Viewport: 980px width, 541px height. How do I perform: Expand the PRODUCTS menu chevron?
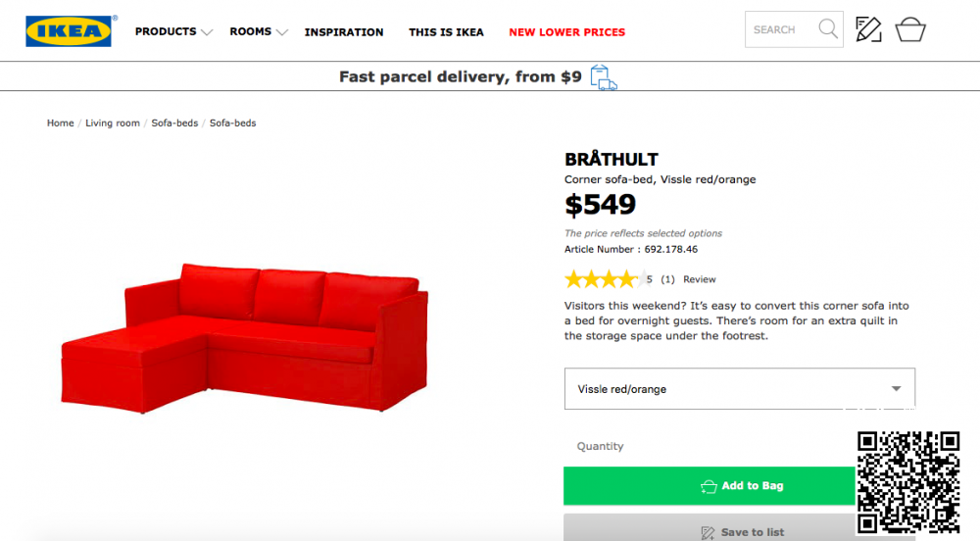(x=207, y=32)
